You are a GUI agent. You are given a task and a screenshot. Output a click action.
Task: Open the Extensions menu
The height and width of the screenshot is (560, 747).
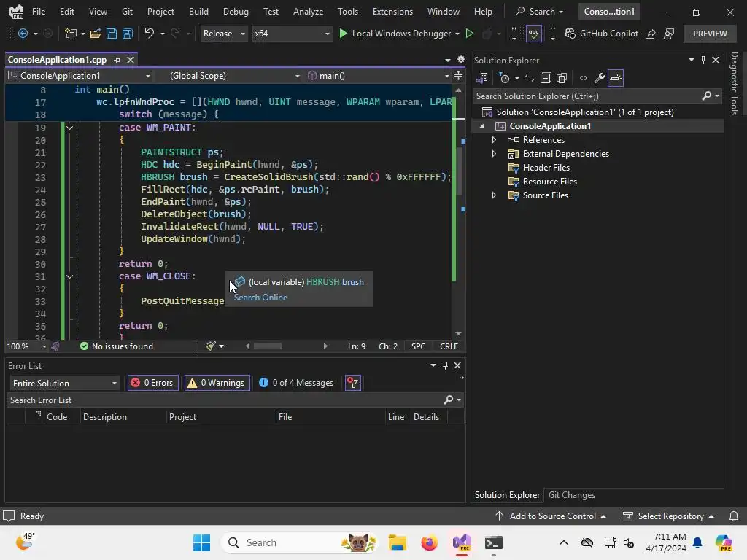point(392,12)
